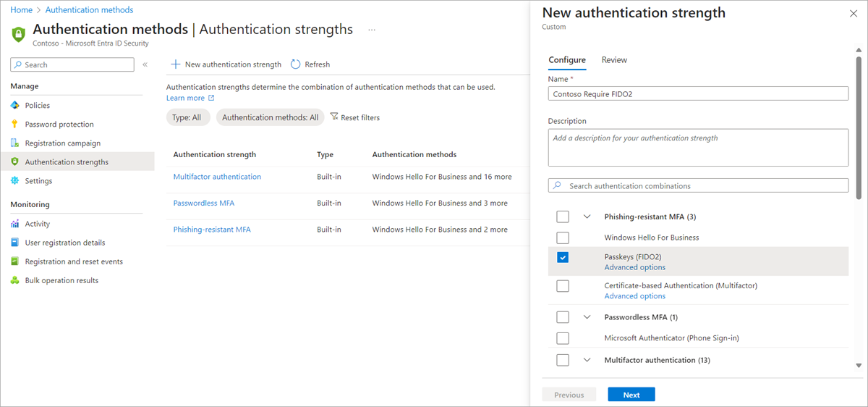
Task: Open Activity under Monitoring
Action: tap(38, 224)
